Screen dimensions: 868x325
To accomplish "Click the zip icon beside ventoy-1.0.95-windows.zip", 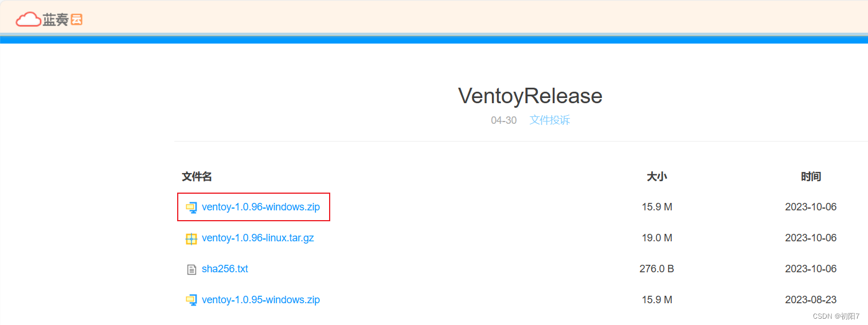I will (191, 300).
